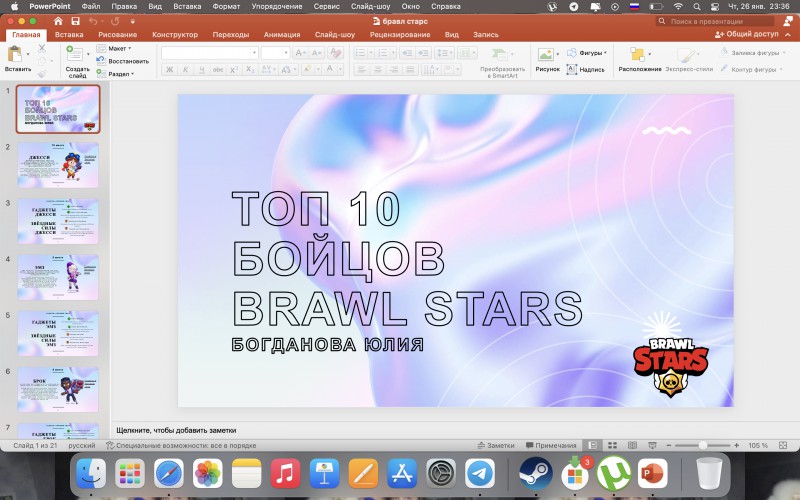Open the Arrange (Расположение) icon
Image resolution: width=800 pixels, height=500 pixels.
click(637, 54)
